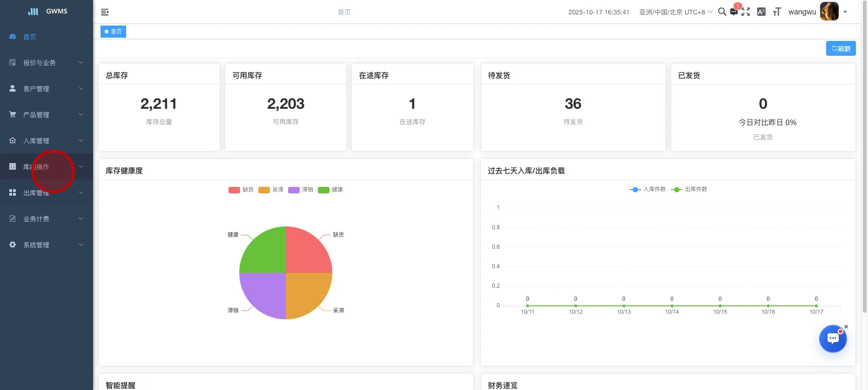This screenshot has width=868, height=390.
Task: Click the search magnifier icon in header
Action: [722, 12]
